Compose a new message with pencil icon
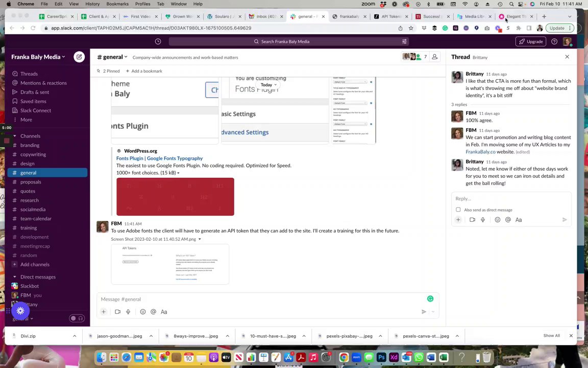The image size is (588, 368). (x=79, y=57)
